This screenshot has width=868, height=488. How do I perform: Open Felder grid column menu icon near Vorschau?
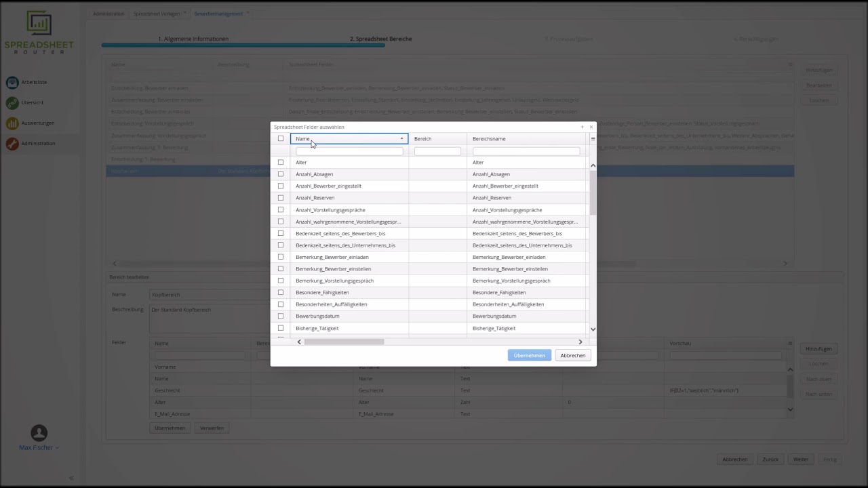(790, 344)
